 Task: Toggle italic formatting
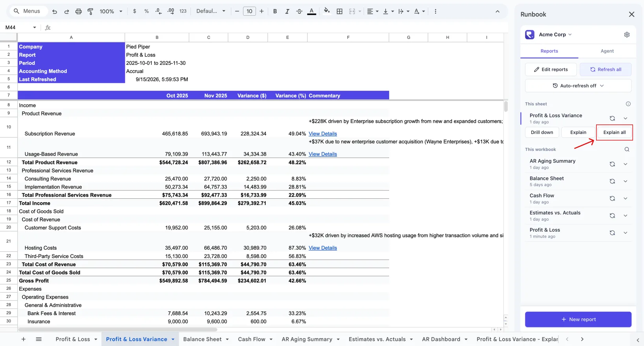tap(287, 11)
